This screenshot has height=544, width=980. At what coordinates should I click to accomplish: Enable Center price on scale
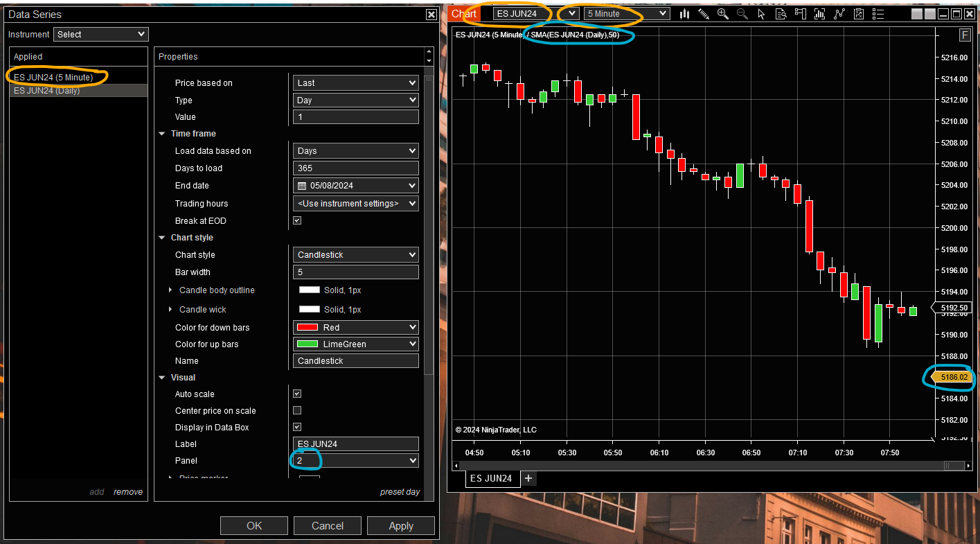pyautogui.click(x=297, y=410)
